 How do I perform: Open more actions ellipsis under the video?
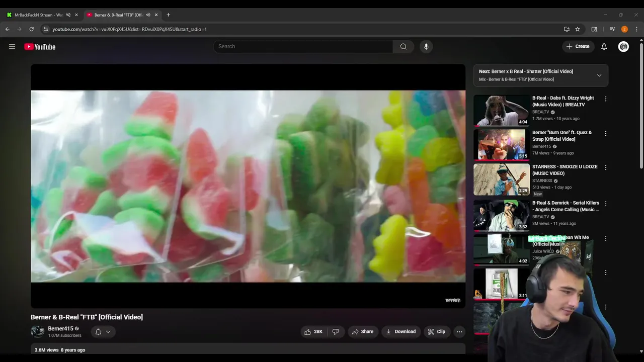(x=459, y=332)
